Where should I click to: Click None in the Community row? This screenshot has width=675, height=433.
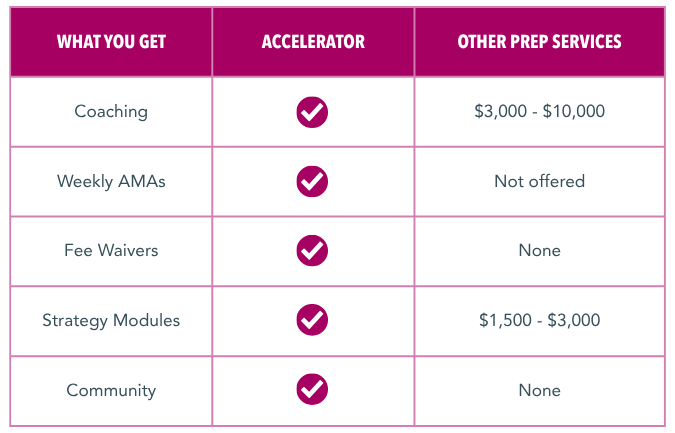[x=539, y=390]
